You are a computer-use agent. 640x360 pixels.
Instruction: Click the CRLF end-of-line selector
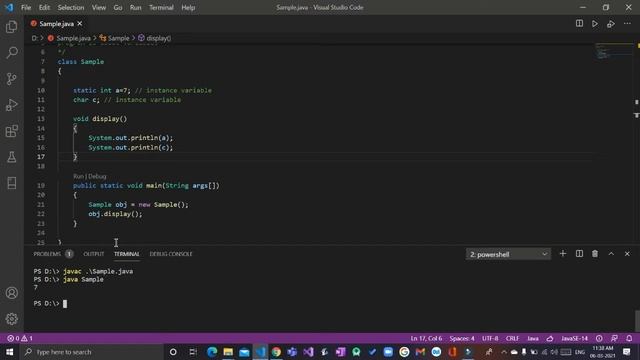(512, 338)
